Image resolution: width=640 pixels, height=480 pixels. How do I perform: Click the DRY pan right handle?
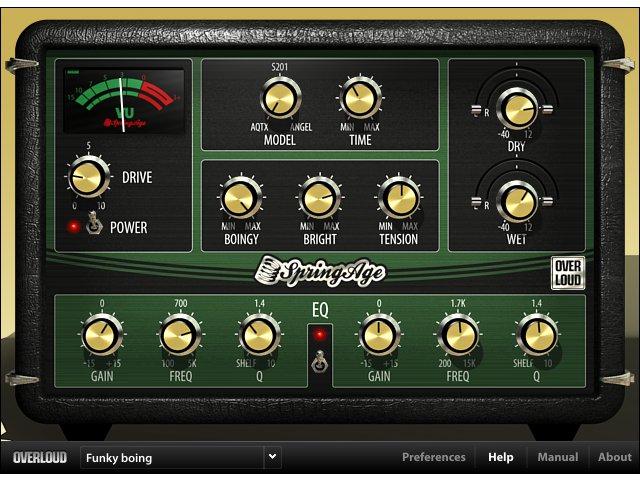point(547,109)
